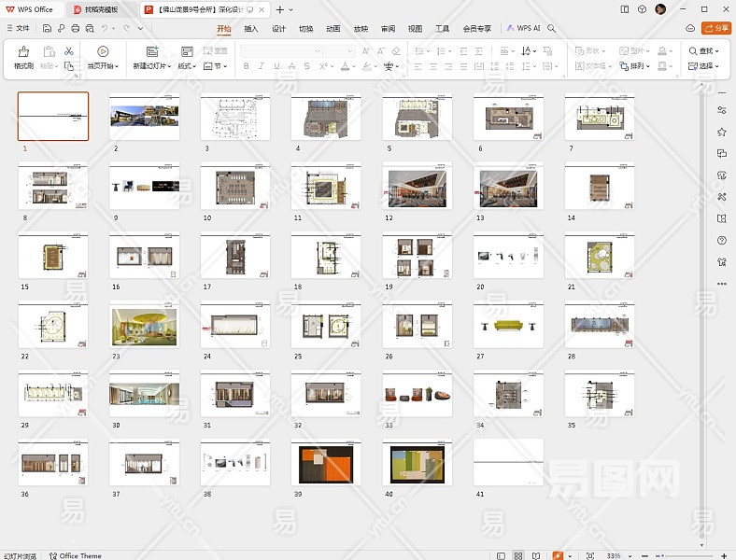Click the orange Share (分享) button

click(715, 29)
